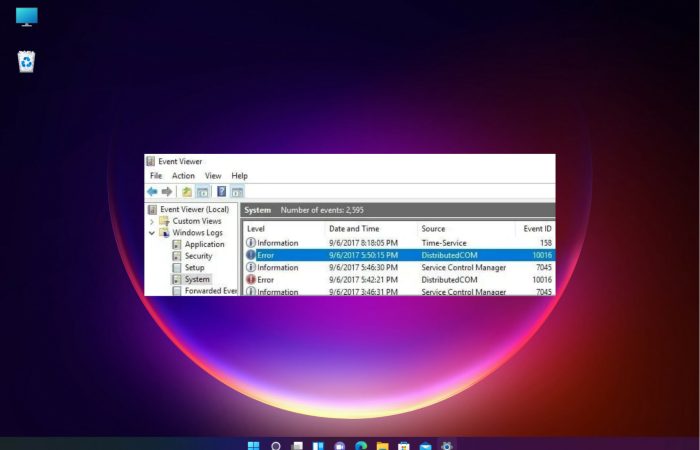Select Event Viewer (Local) root node
The image size is (700, 450).
point(195,209)
